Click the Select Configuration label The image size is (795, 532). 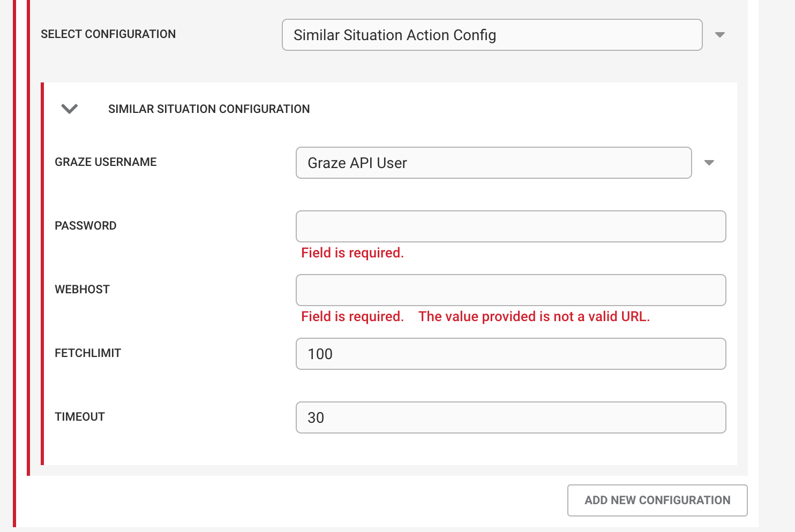pyautogui.click(x=108, y=34)
